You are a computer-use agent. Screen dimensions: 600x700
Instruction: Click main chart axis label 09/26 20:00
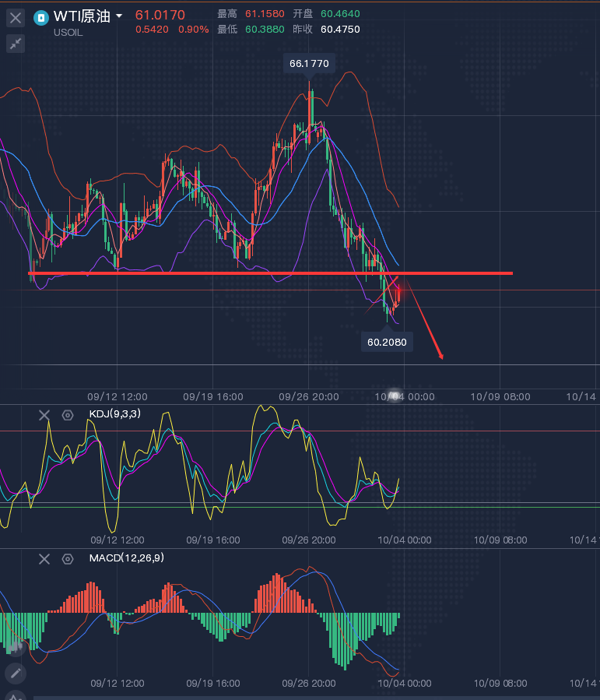(309, 396)
